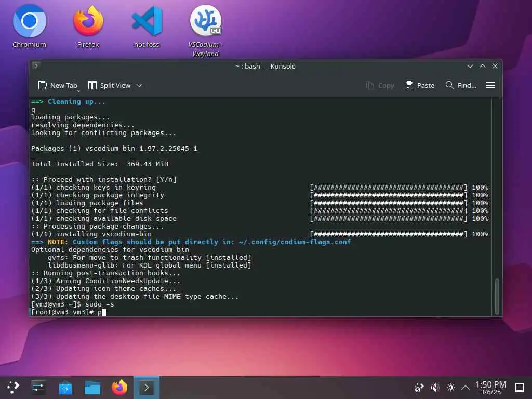Open Find in Konsole toolbar
The height and width of the screenshot is (399, 532).
461,86
